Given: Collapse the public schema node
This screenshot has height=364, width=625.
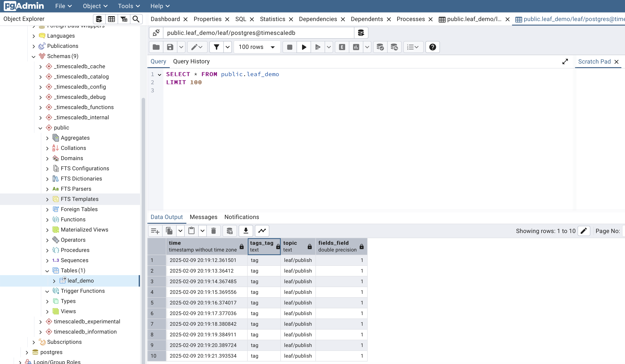Looking at the screenshot, I should 40,128.
